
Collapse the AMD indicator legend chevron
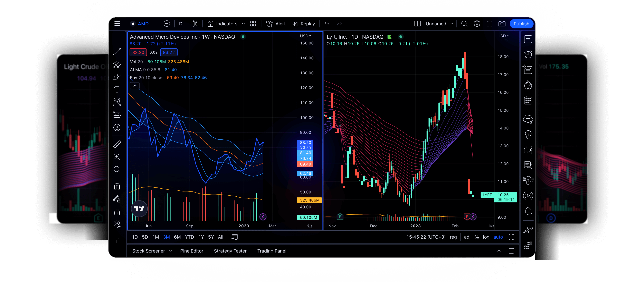[x=134, y=86]
